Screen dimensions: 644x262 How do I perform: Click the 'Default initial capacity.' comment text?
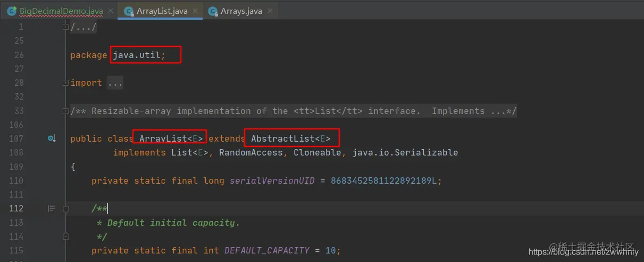(174, 223)
